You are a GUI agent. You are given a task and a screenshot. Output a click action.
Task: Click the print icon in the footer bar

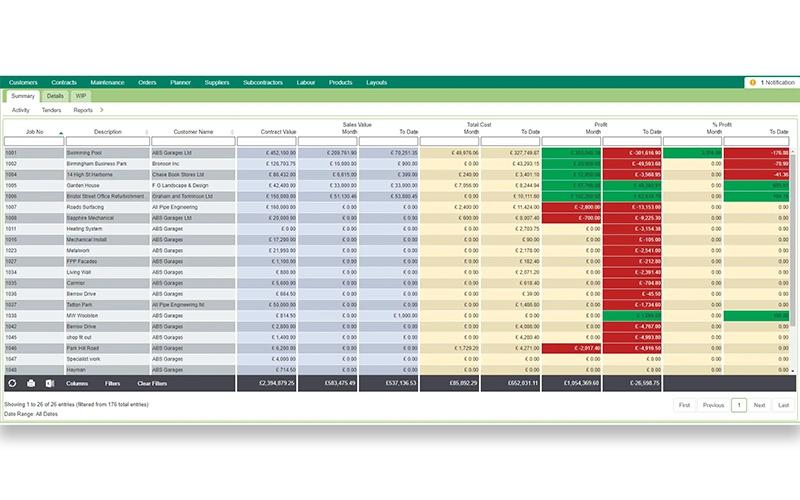(31, 383)
